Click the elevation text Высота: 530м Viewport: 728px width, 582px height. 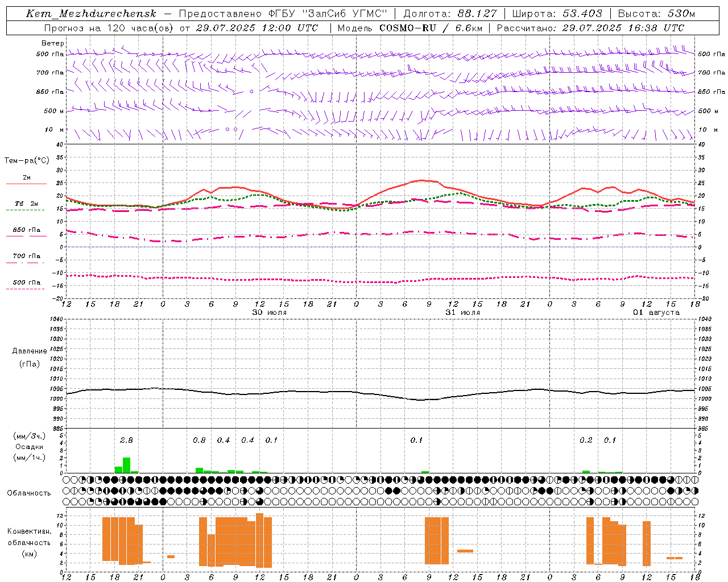pyautogui.click(x=656, y=14)
